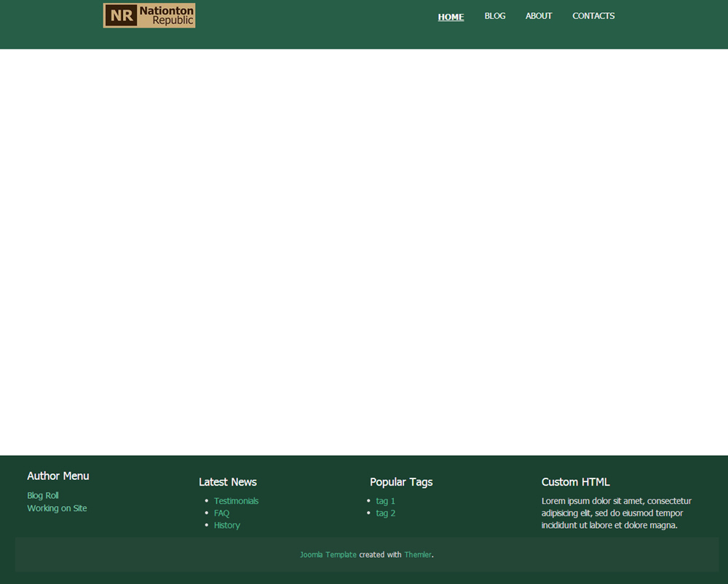Click the Working on Site link

point(57,508)
